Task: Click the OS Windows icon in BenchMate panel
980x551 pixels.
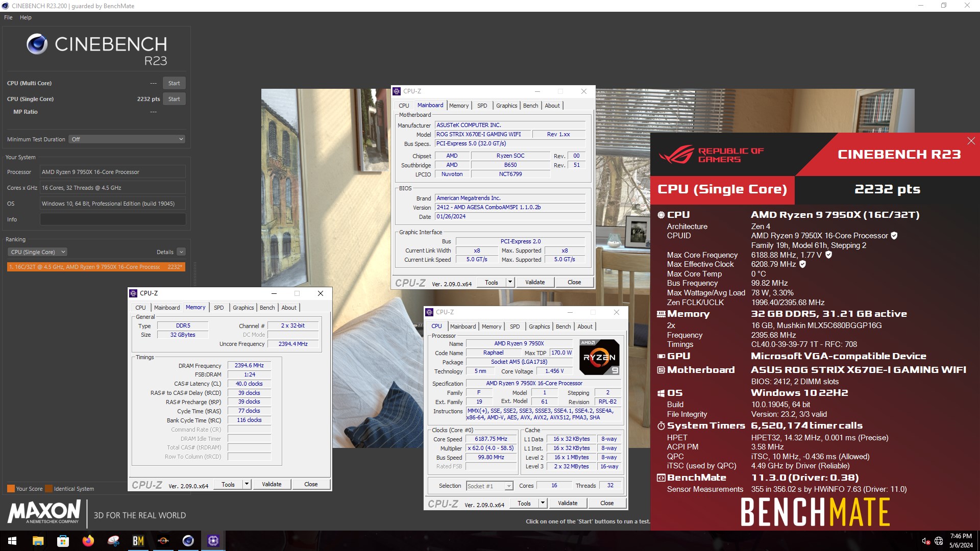Action: (661, 393)
